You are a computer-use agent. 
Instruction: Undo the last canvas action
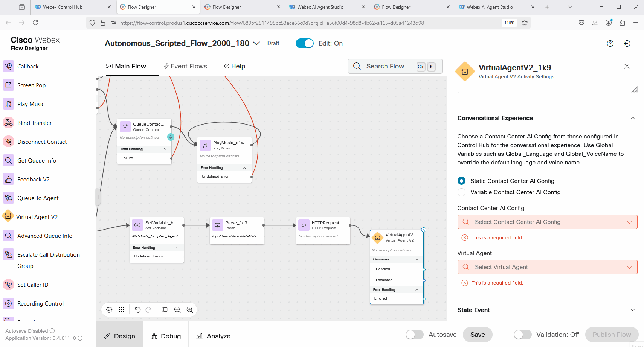coord(137,310)
